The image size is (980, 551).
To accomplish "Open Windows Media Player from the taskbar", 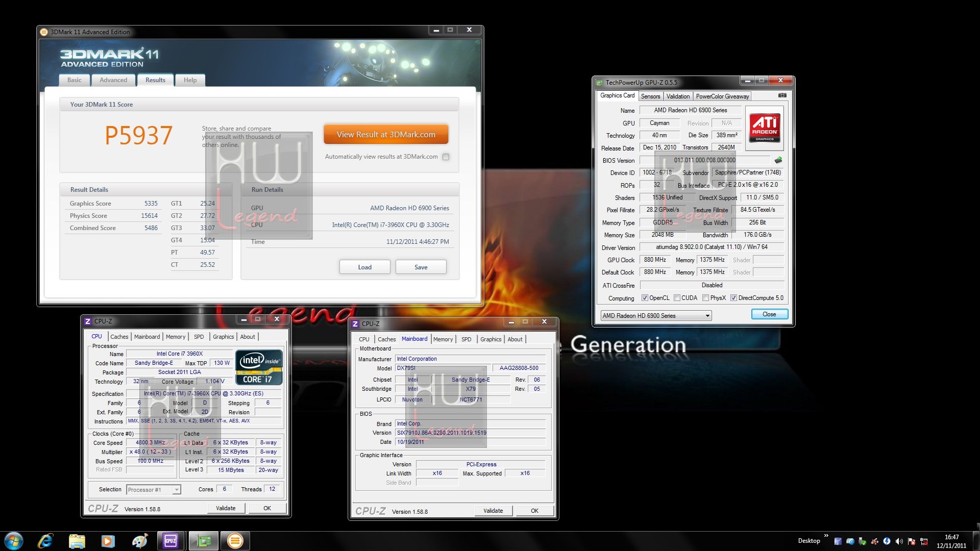I will (108, 541).
